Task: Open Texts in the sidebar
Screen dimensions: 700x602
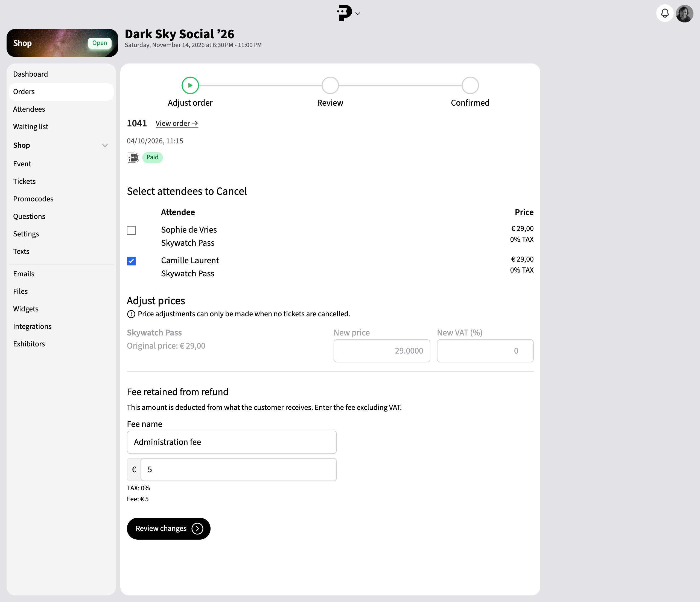Action: click(61, 251)
